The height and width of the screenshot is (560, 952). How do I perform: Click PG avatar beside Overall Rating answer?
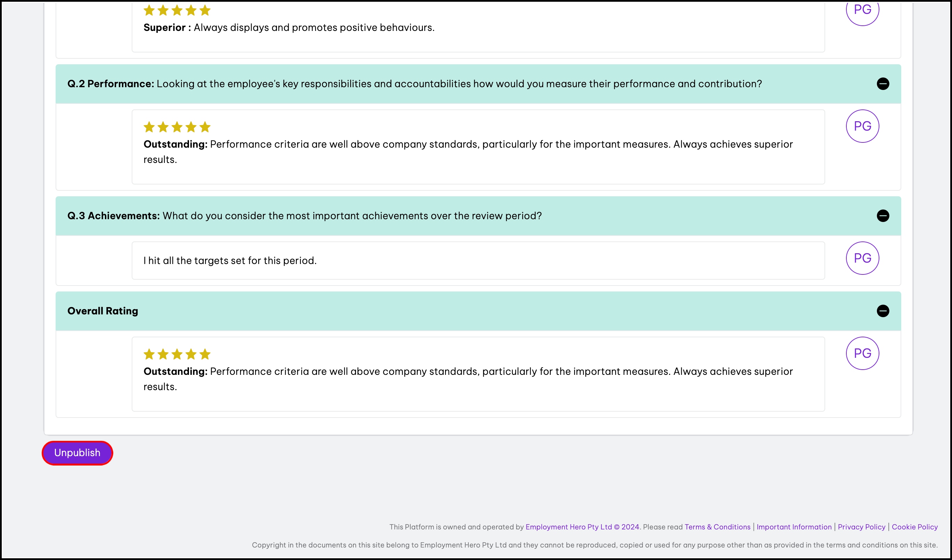pos(862,353)
